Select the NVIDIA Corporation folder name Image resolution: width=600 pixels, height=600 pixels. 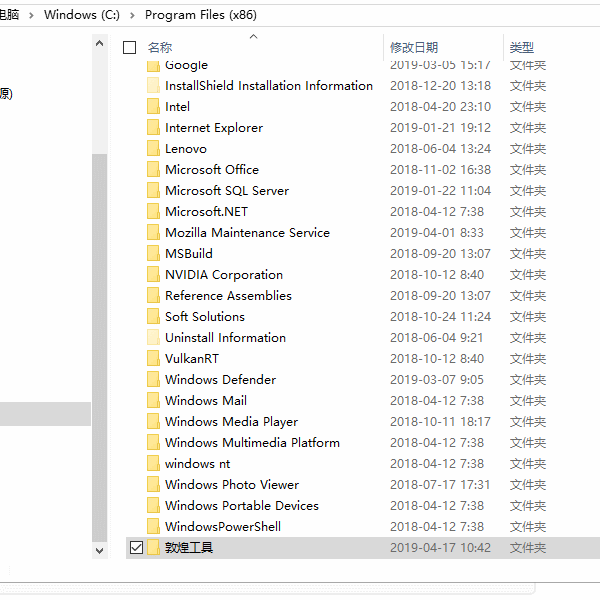click(x=224, y=275)
